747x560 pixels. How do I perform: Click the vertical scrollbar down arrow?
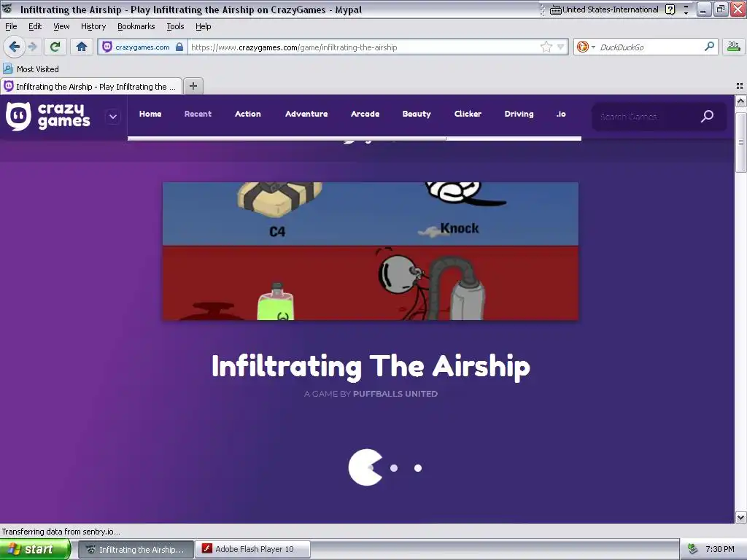point(740,517)
